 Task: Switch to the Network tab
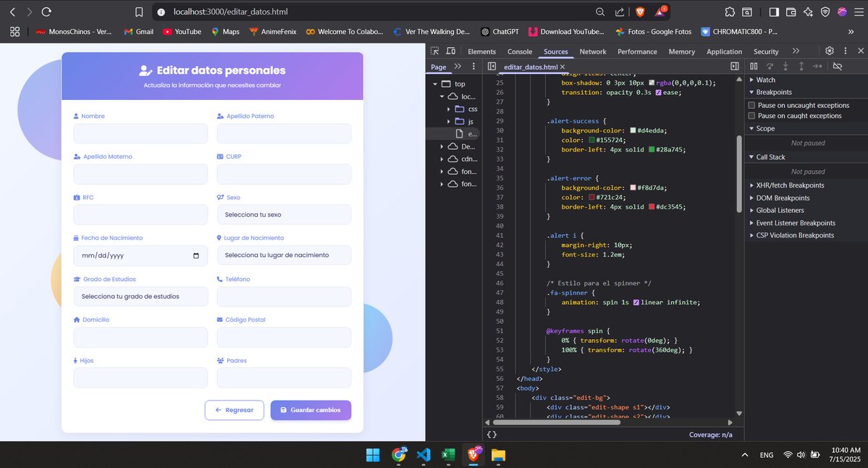click(x=593, y=51)
